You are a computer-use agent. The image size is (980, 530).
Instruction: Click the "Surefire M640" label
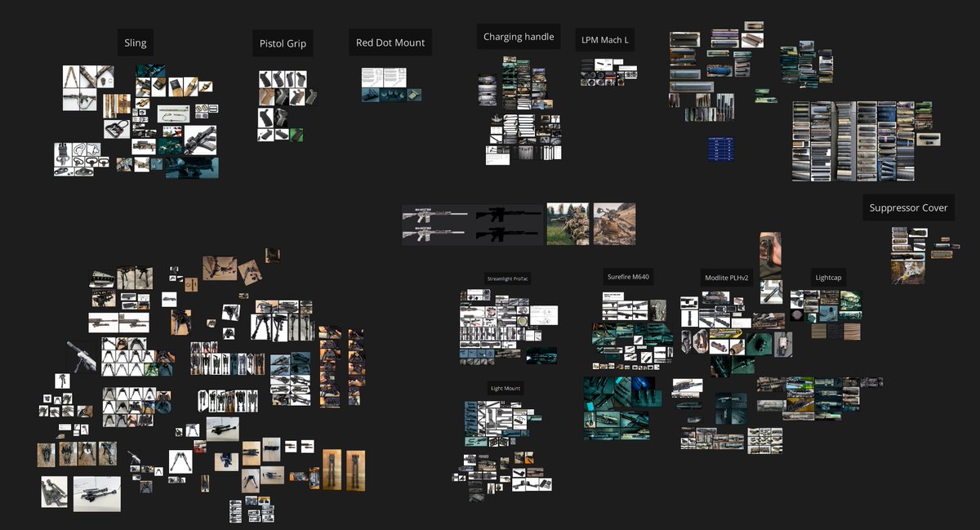point(628,277)
